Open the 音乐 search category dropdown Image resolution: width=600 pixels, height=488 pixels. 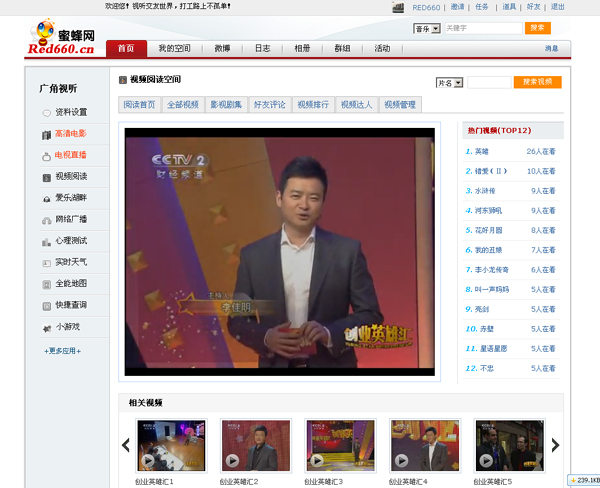pyautogui.click(x=427, y=29)
